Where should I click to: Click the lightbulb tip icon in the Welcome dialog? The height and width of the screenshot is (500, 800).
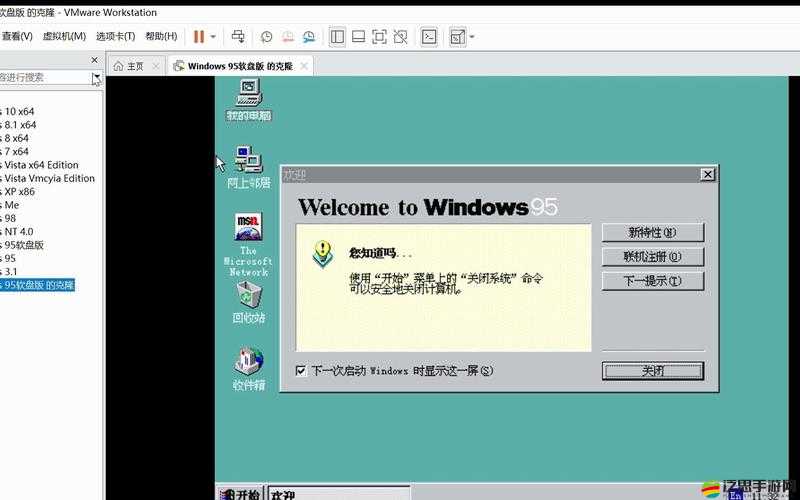(322, 254)
